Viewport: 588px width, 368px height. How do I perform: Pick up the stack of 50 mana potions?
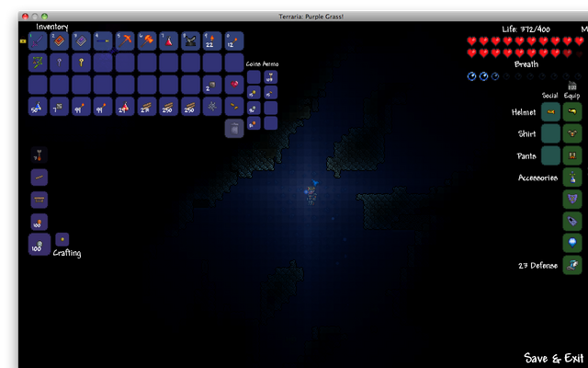click(x=38, y=107)
